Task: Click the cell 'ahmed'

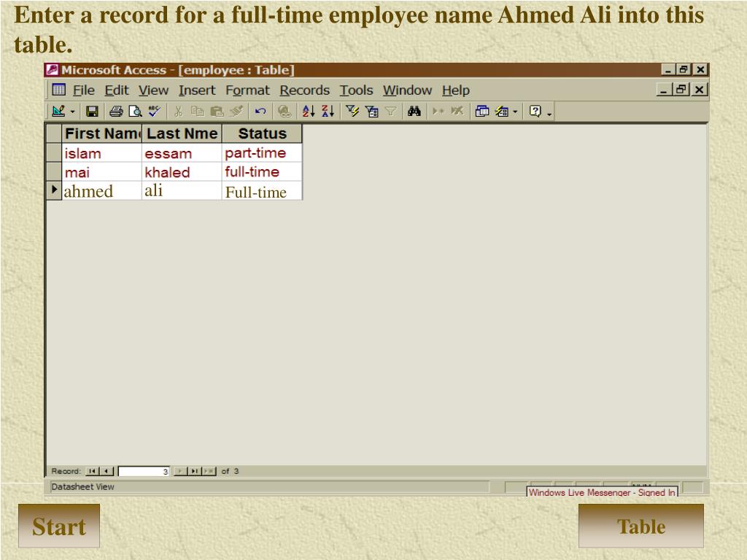Action: (x=102, y=191)
